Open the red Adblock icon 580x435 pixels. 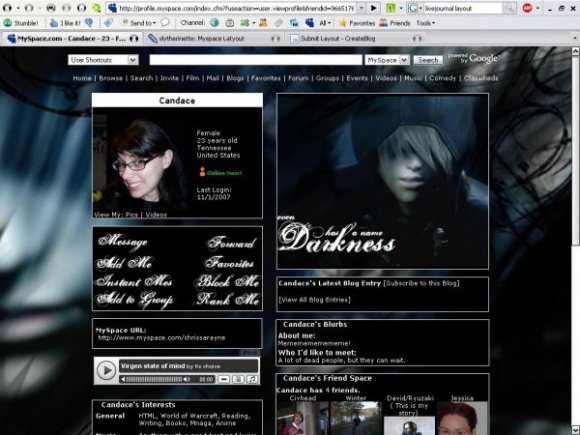(527, 8)
